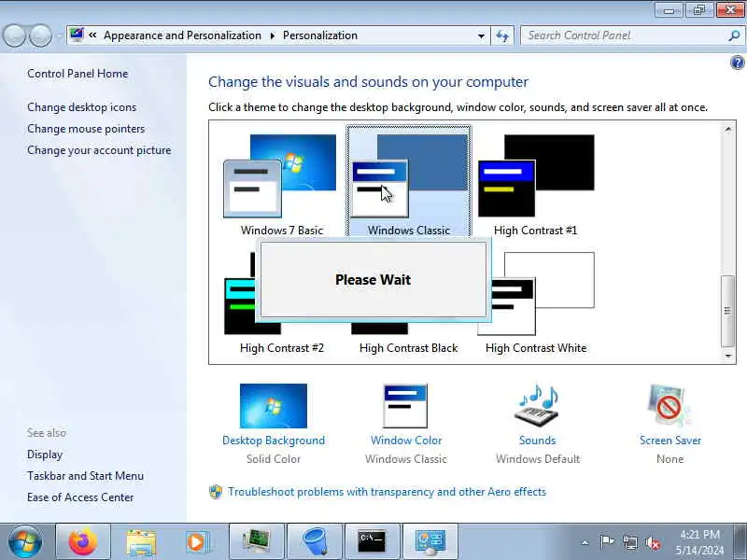Click the Forward navigation button
This screenshot has width=747, height=560.
41,35
